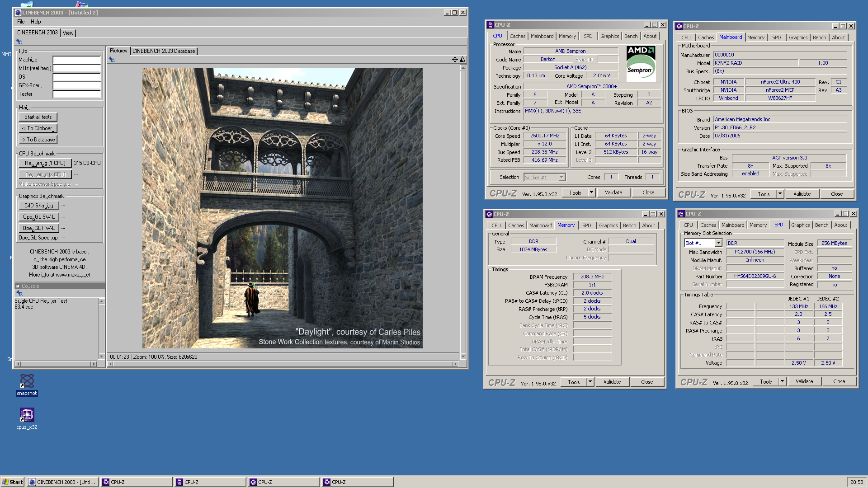Click the Tester input field
Viewport: 868px width, 488px height.
pos(76,94)
